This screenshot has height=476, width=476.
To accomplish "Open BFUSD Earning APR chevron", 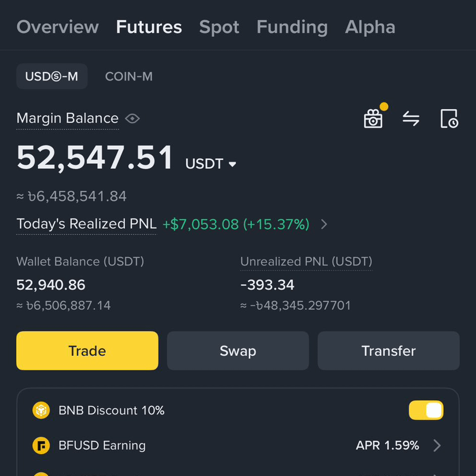I will tap(437, 446).
